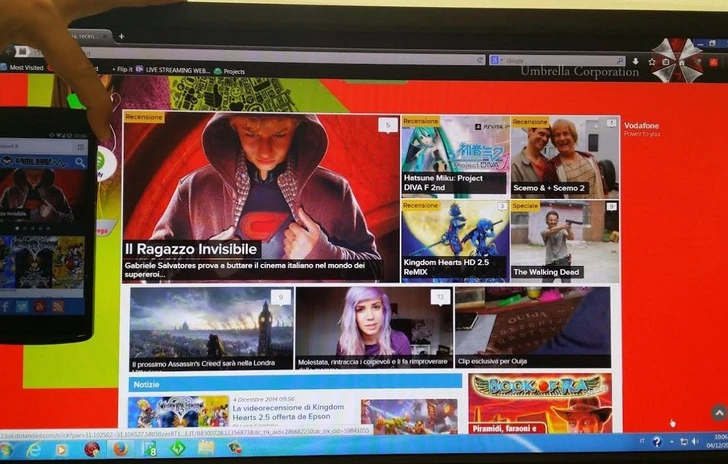This screenshot has width=728, height=464.
Task: Open the LIVE STREAMING WEB bookmark
Action: click(x=177, y=71)
